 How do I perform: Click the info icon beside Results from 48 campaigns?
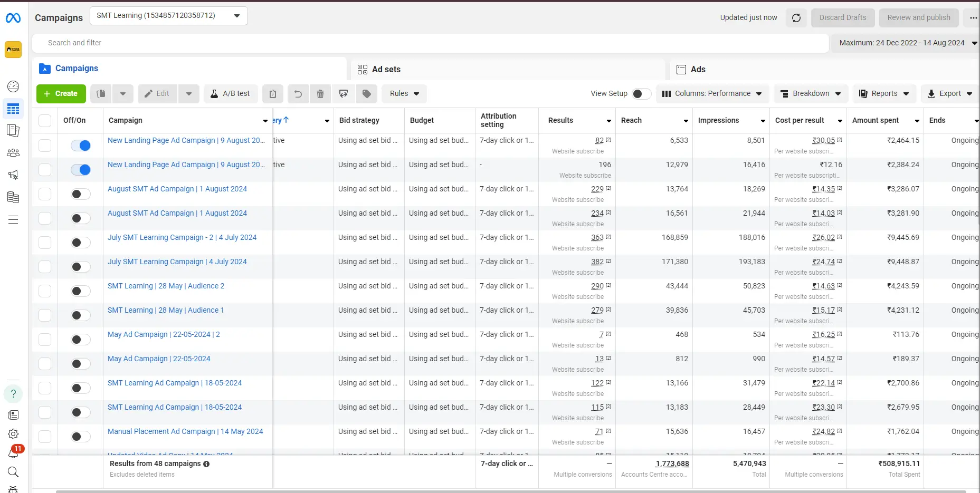pyautogui.click(x=206, y=464)
